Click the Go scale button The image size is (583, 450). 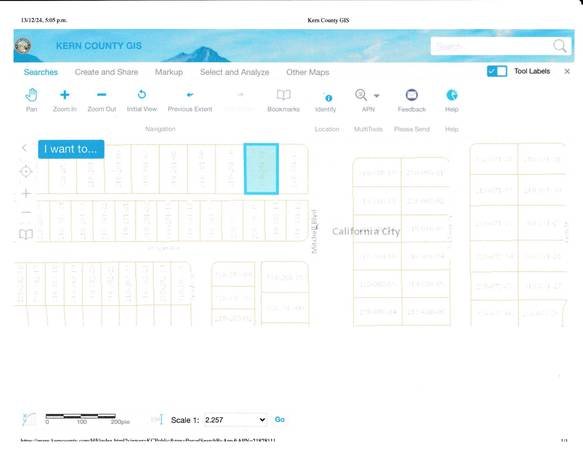click(280, 420)
